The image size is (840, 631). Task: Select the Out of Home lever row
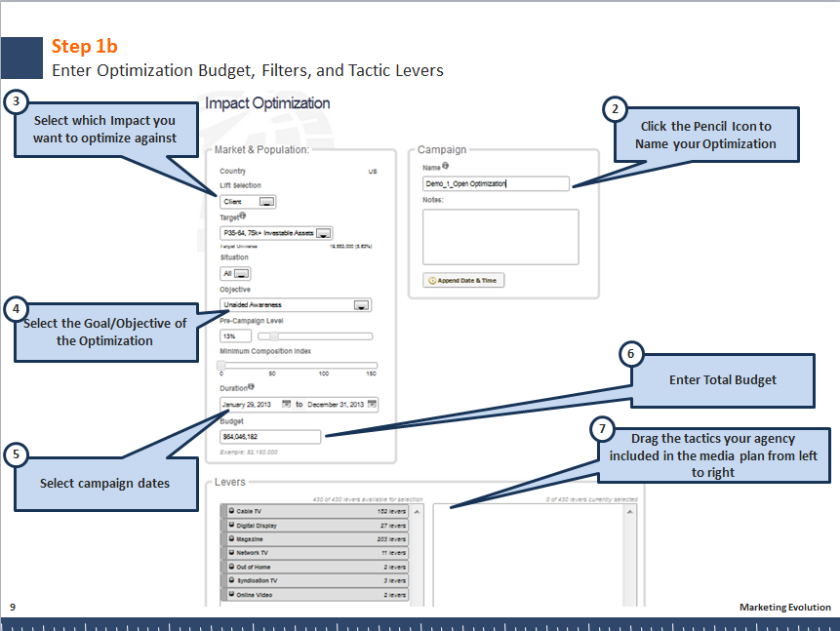pos(314,567)
